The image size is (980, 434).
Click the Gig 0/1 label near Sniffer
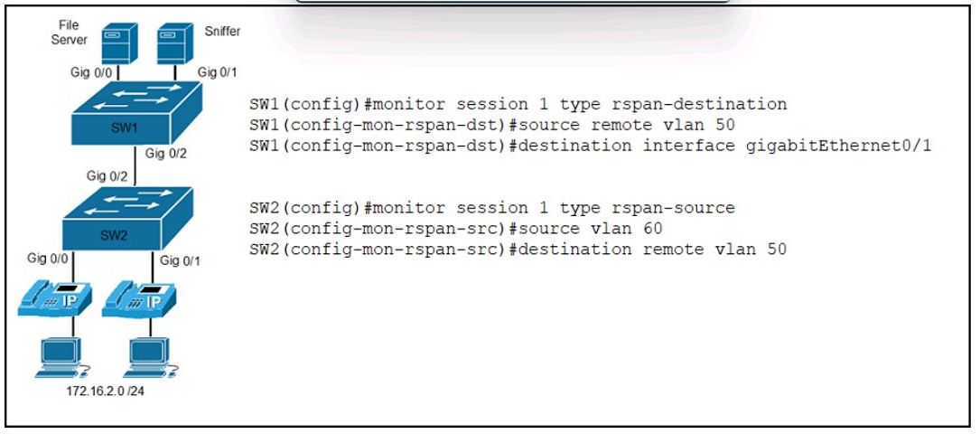coord(218,72)
